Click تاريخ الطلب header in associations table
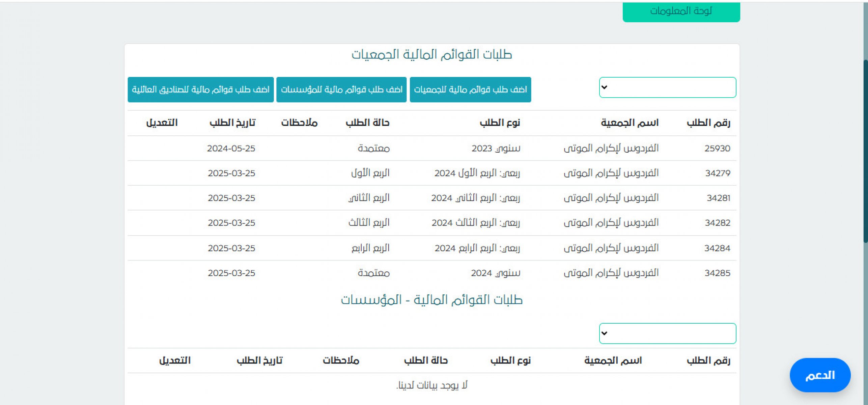Image resolution: width=868 pixels, height=405 pixels. point(232,123)
